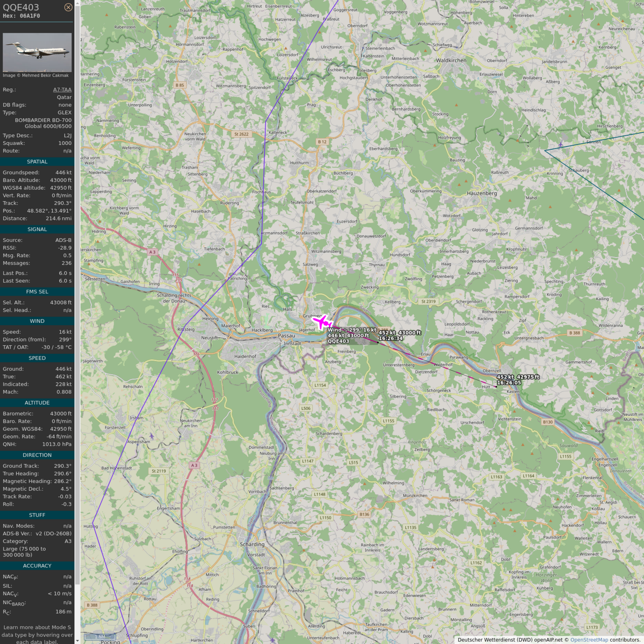644x644 pixels.
Task: Click the ALTITUDE section header
Action: [x=37, y=402]
